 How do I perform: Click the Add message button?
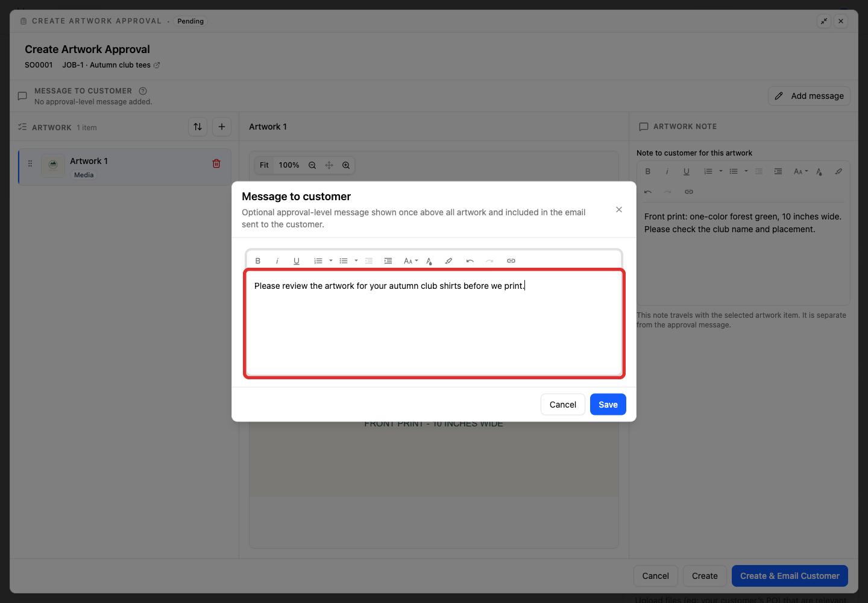pyautogui.click(x=809, y=96)
